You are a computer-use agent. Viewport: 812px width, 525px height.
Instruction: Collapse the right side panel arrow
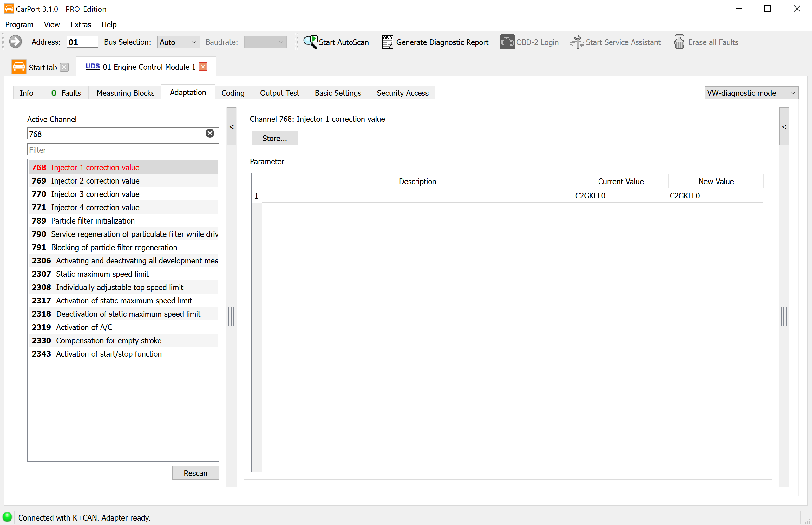pos(784,126)
